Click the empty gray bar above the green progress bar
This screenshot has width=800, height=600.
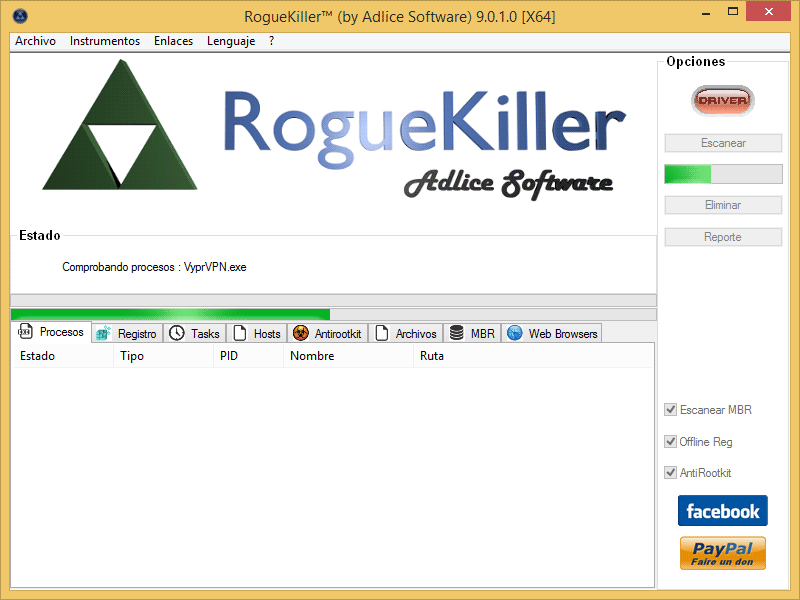(333, 300)
